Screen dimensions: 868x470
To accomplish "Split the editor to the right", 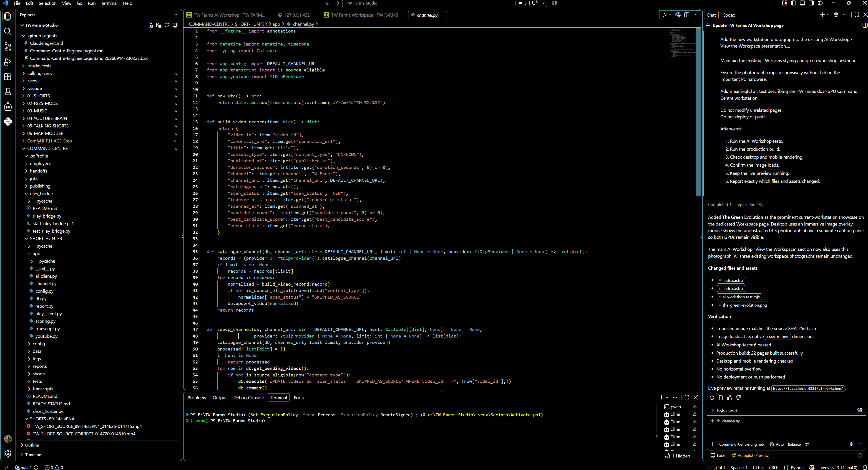I will coord(686,15).
